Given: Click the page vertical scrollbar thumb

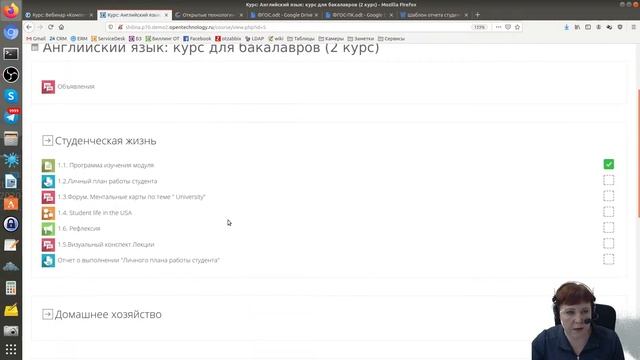Looking at the screenshot, I should (x=638, y=153).
